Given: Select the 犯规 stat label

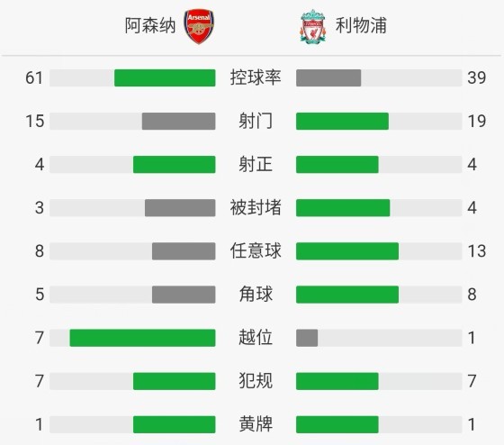Looking at the screenshot, I should (256, 381).
